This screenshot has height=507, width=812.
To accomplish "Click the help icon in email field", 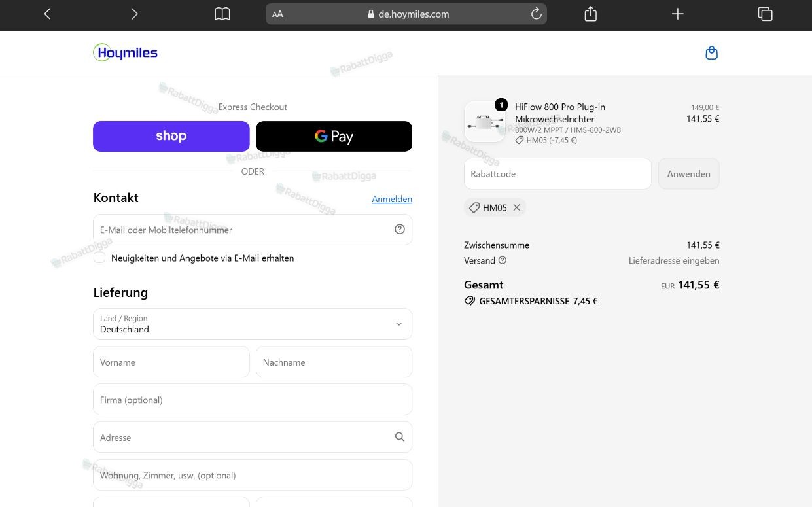I will pyautogui.click(x=400, y=229).
